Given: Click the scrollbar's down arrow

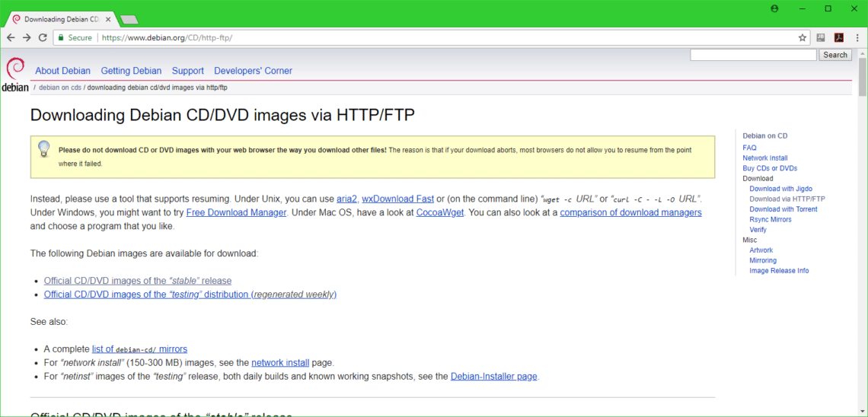Looking at the screenshot, I should [x=863, y=412].
